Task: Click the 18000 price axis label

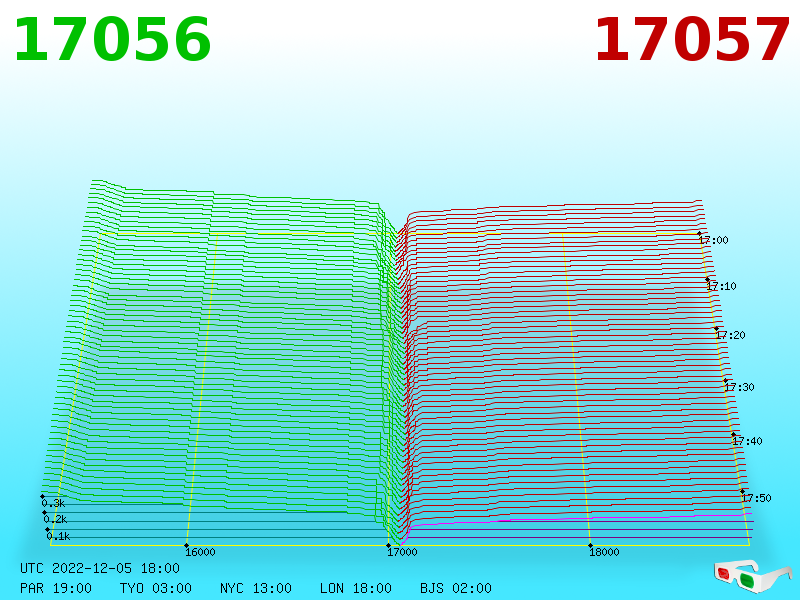Action: pos(604,552)
